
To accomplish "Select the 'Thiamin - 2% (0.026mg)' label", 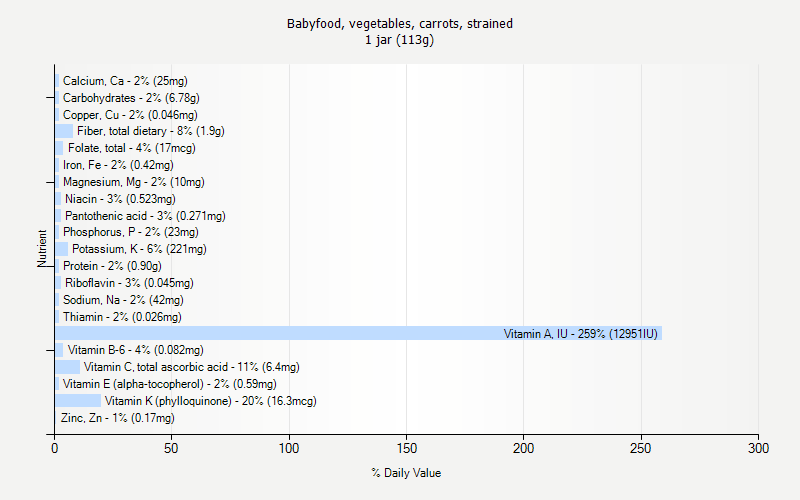I will coord(122,317).
